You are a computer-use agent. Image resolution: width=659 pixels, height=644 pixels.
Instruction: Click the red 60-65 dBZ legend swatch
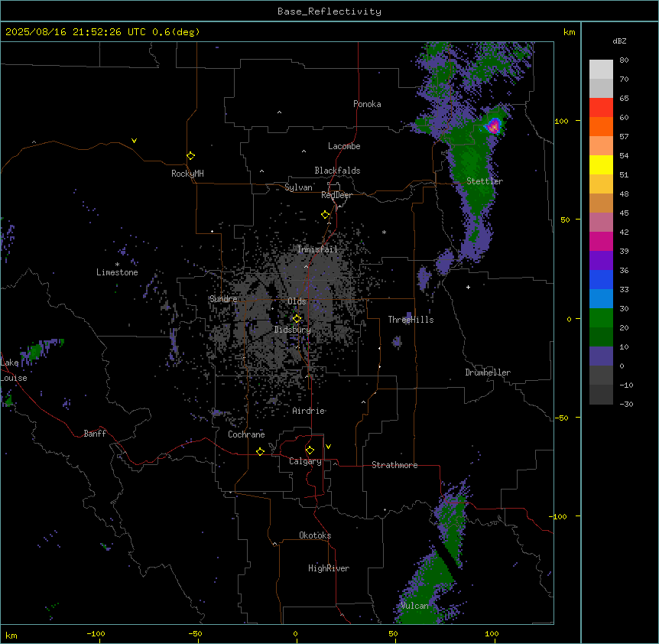coord(601,108)
